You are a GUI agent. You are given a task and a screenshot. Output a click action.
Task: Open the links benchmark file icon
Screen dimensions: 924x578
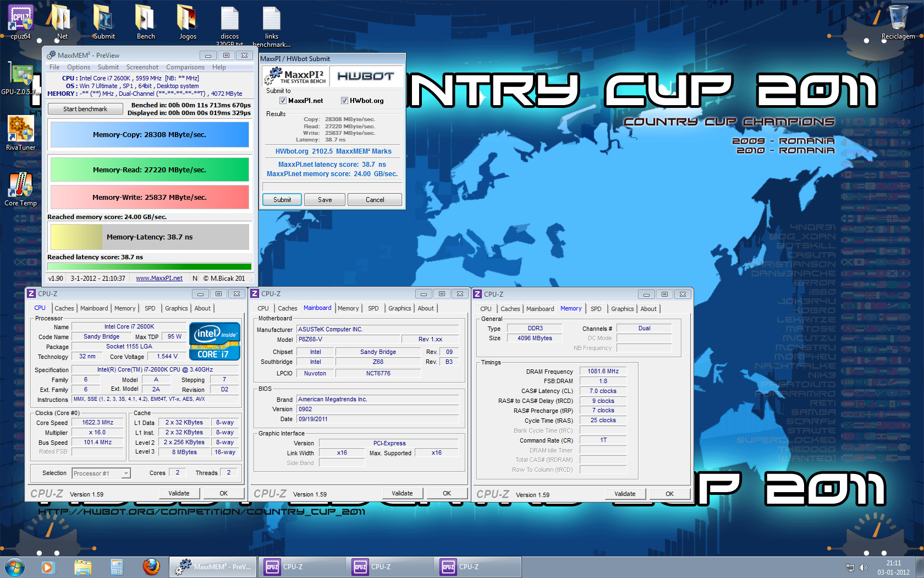click(271, 25)
